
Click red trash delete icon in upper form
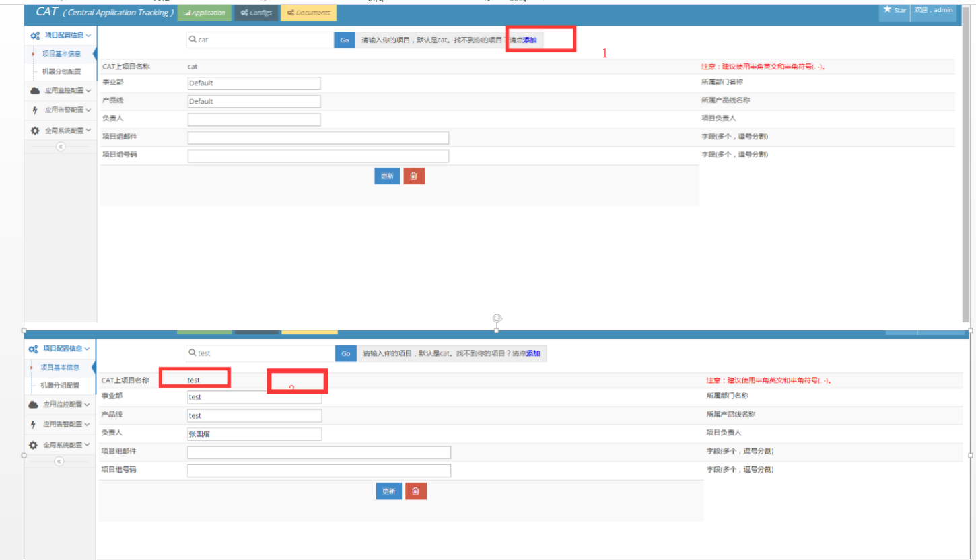click(x=414, y=176)
